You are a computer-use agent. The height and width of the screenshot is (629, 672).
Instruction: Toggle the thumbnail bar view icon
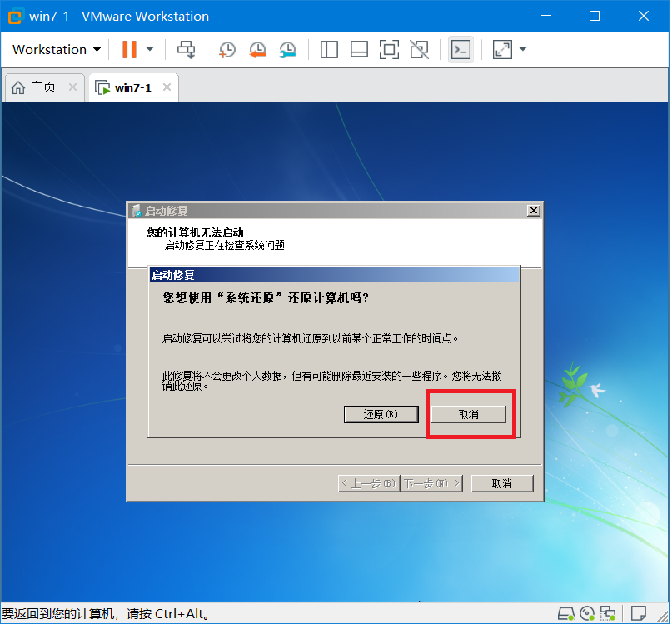click(x=359, y=50)
